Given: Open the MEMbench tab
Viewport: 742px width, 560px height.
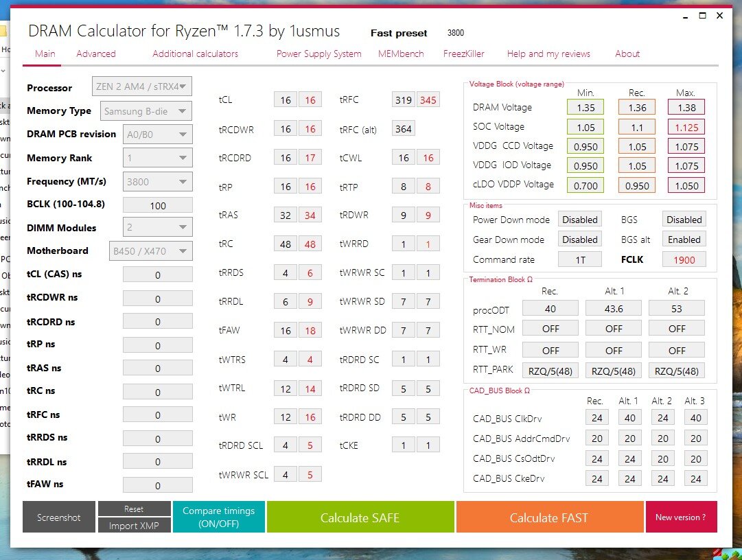Looking at the screenshot, I should tap(401, 54).
